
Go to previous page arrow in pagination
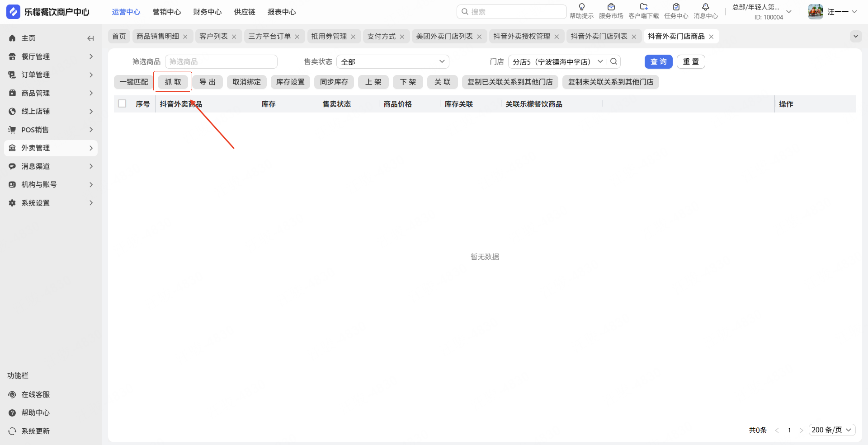pyautogui.click(x=777, y=430)
